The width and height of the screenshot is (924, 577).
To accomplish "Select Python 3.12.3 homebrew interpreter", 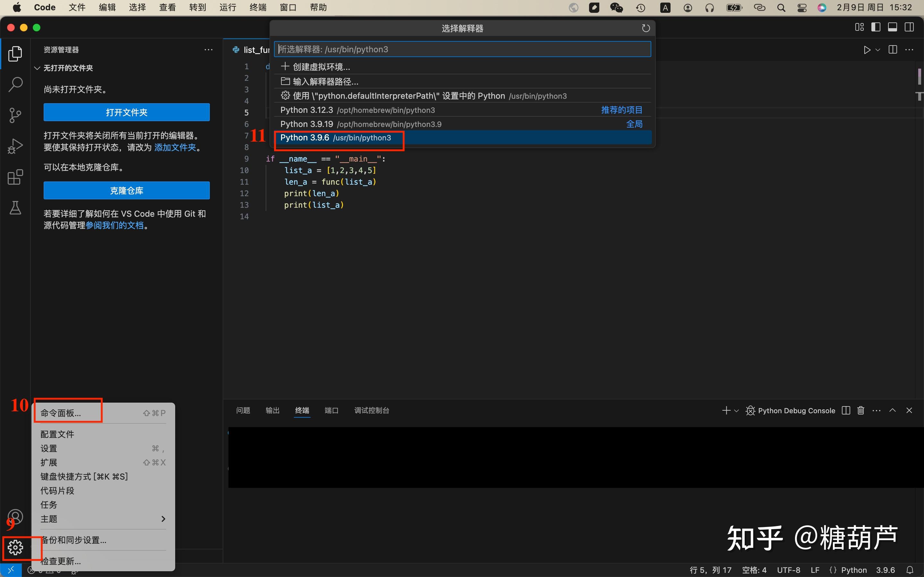I will pyautogui.click(x=462, y=110).
